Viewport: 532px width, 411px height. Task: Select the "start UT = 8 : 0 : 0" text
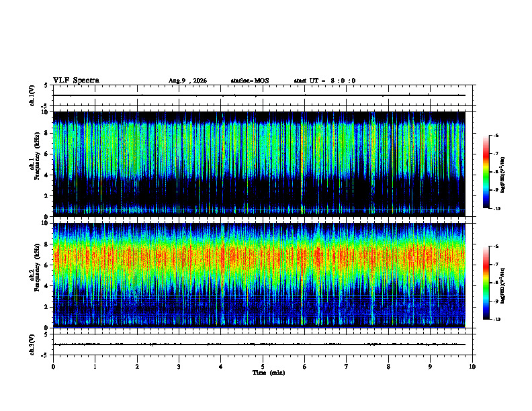pos(324,81)
